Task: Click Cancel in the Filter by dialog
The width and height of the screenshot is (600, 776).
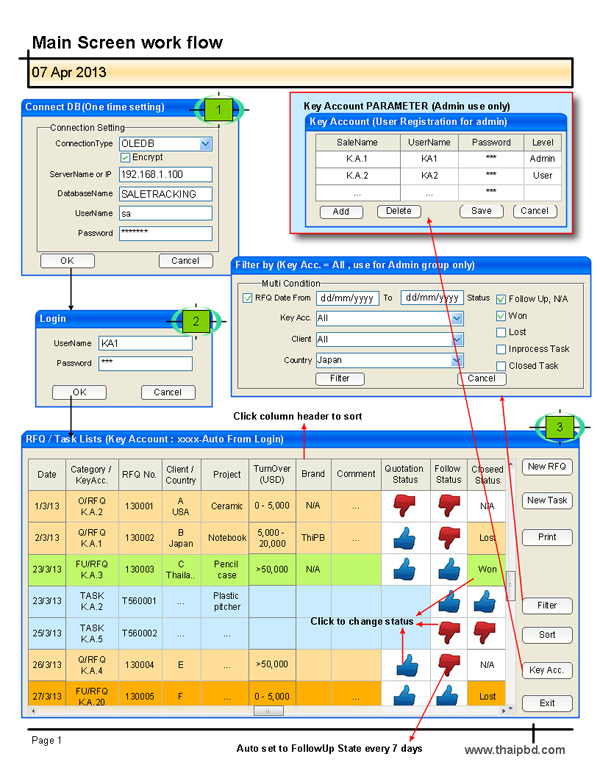Action: [482, 379]
